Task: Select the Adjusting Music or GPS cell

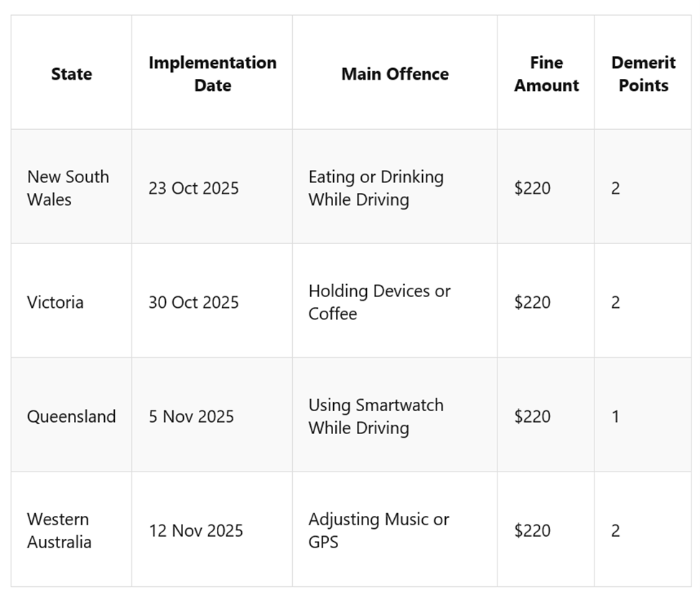Action: [x=378, y=530]
